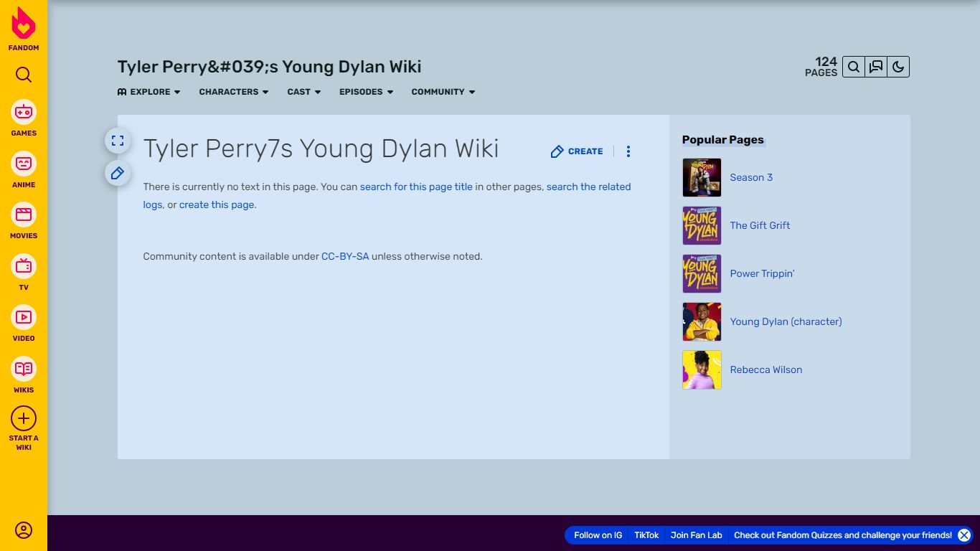Click the TikTok button
980x551 pixels.
click(646, 535)
